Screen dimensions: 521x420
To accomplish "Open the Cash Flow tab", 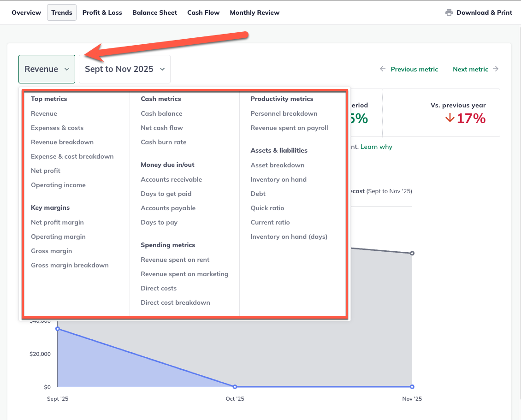I will coord(203,12).
